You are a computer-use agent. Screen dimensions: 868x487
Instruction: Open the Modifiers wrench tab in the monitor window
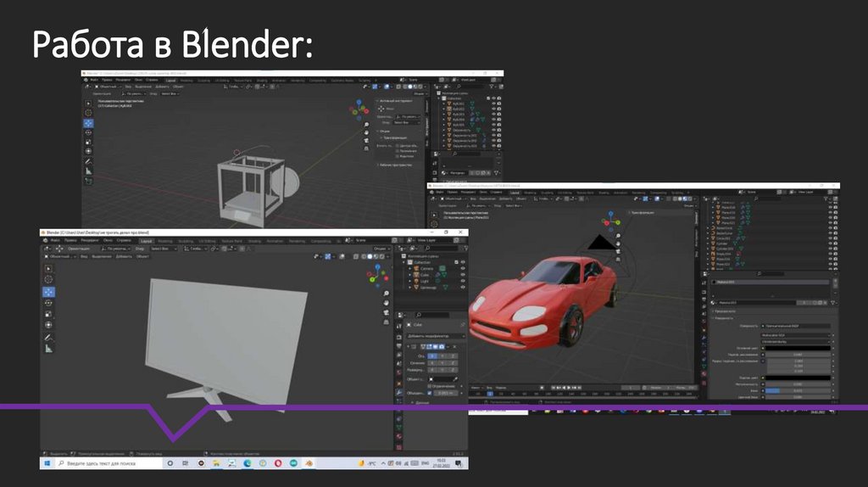tap(398, 394)
